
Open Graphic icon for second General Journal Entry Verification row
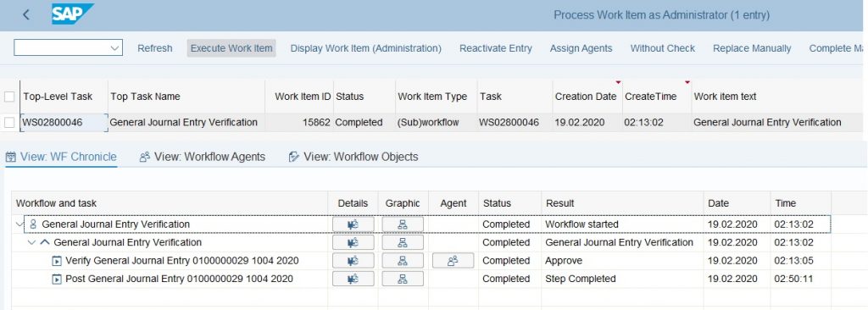[x=403, y=242]
